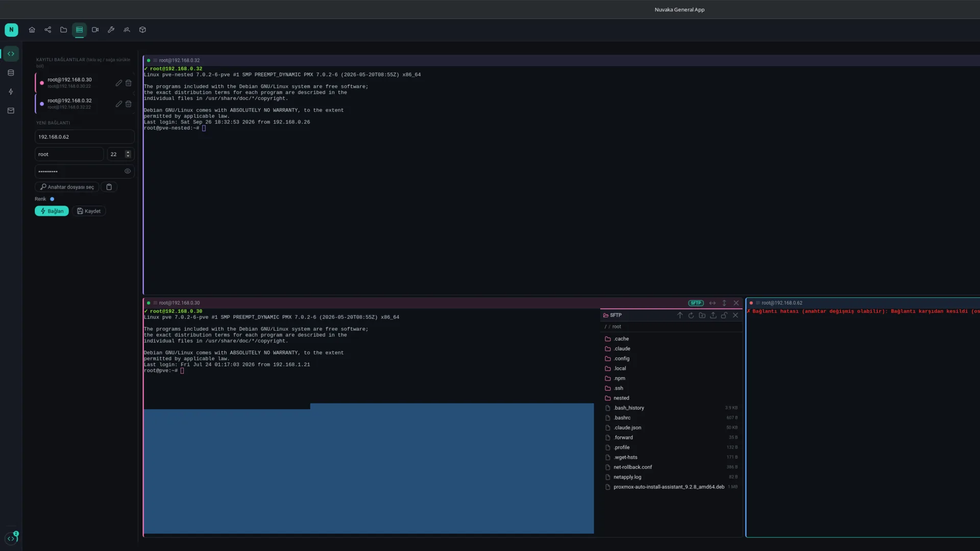Select the .bashrc file

point(671,418)
